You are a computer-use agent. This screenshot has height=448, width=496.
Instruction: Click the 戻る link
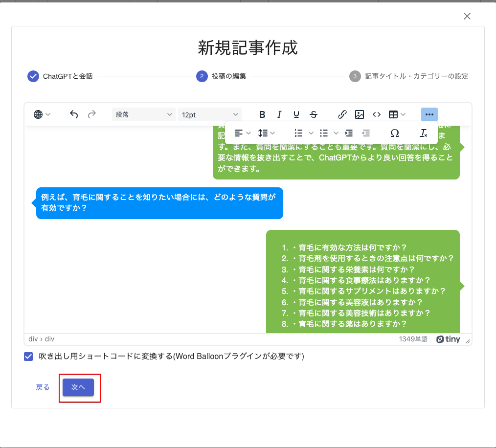coord(43,387)
